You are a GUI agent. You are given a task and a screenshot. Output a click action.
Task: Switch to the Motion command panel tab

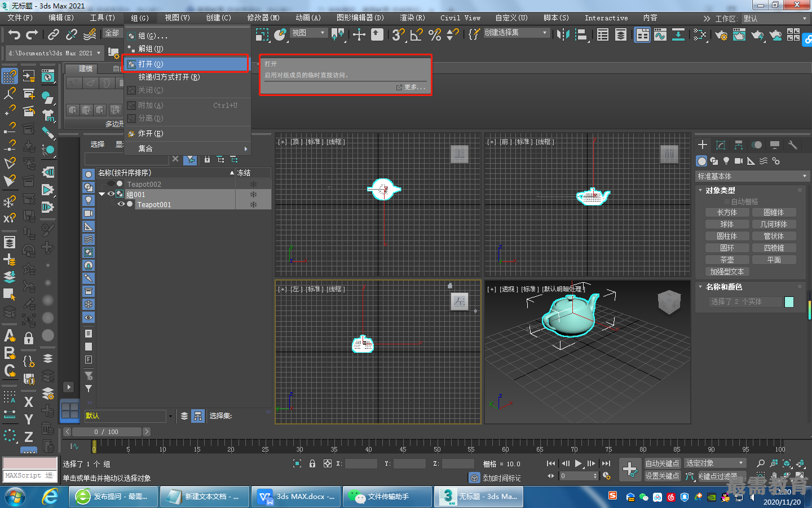tap(757, 145)
